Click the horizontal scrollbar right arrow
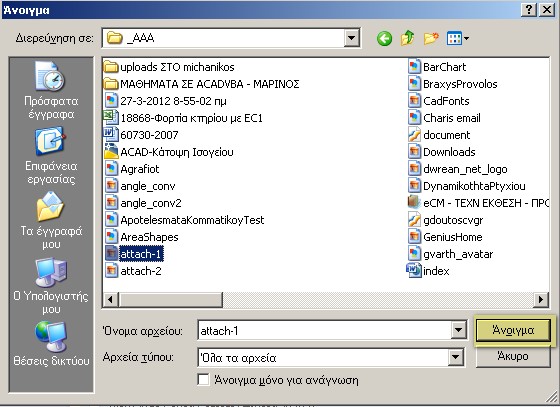This screenshot has width=560, height=407. (x=541, y=299)
